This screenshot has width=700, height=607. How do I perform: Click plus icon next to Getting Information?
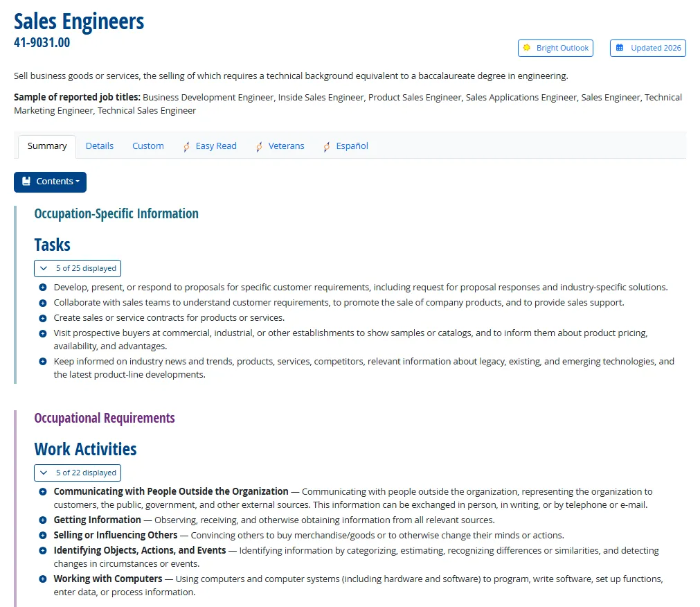tap(43, 520)
